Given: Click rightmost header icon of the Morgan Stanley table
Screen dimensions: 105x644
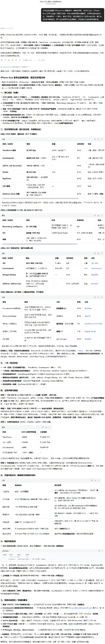Looking at the screenshot, I should (x=102, y=253).
